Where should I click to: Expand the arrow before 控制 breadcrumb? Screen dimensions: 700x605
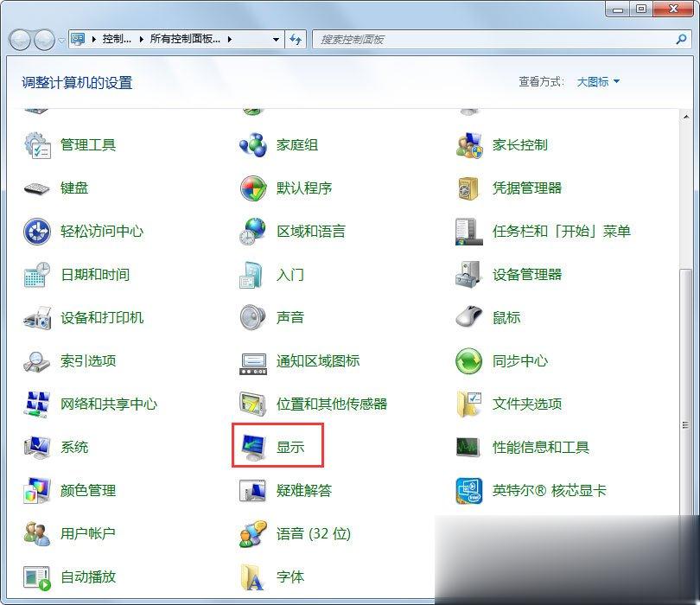[x=93, y=39]
